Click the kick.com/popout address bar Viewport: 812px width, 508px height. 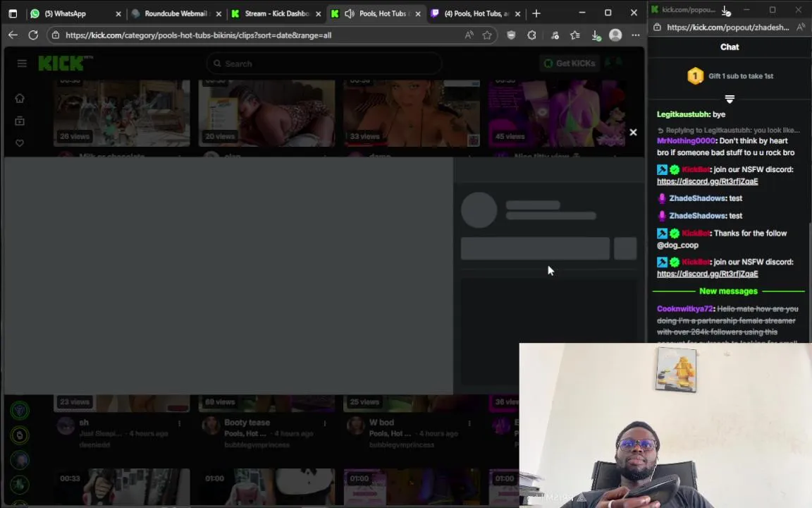tap(728, 28)
